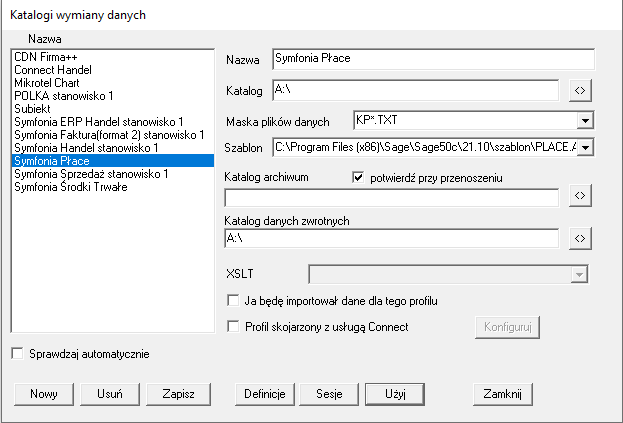Click the Katalog danych zwrotnych input field

(x=392, y=238)
